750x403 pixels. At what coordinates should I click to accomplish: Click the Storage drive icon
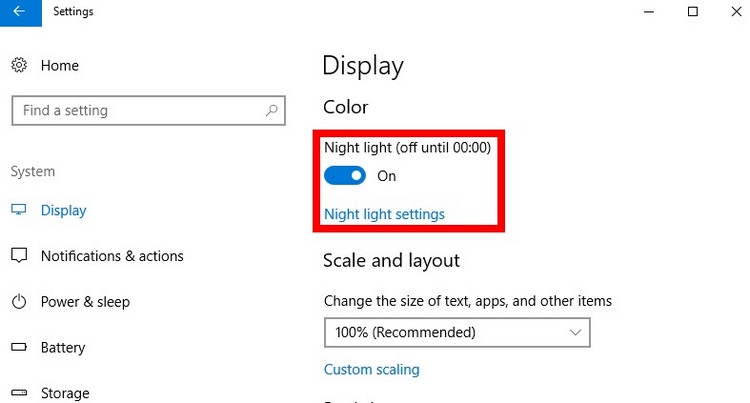click(x=19, y=393)
